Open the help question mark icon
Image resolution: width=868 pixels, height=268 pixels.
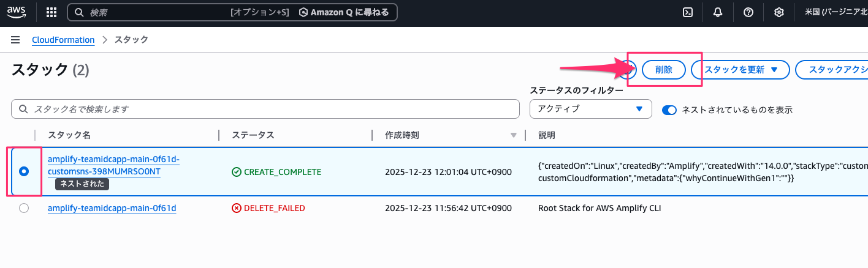coord(748,12)
